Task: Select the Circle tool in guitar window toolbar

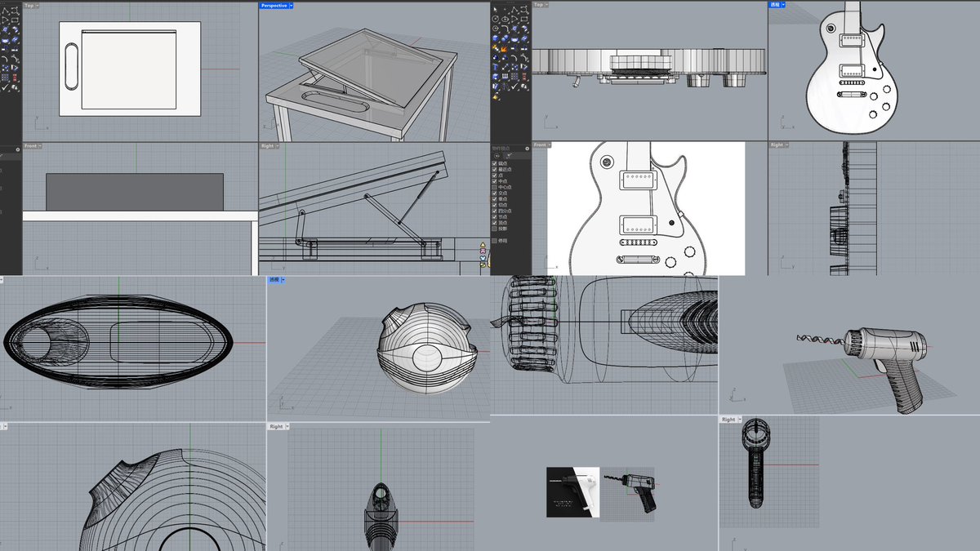Action: point(495,19)
